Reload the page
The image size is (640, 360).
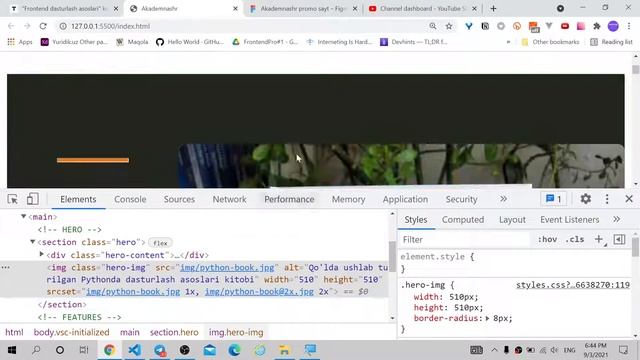pyautogui.click(x=43, y=26)
